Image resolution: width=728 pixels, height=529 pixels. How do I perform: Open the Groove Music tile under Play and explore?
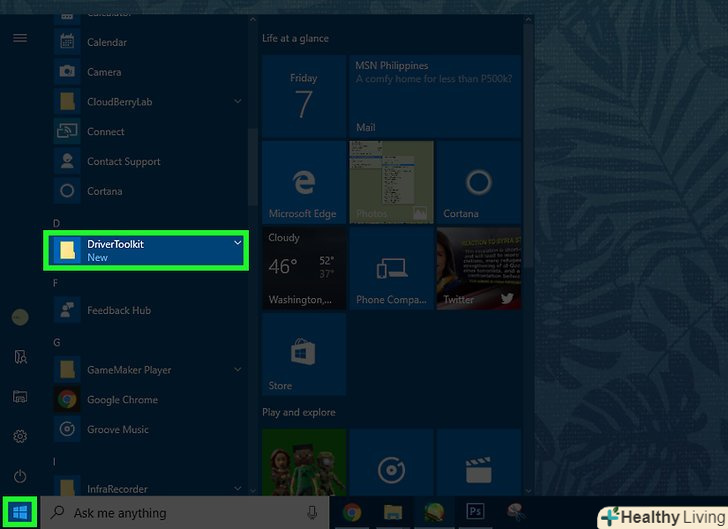[x=391, y=463]
